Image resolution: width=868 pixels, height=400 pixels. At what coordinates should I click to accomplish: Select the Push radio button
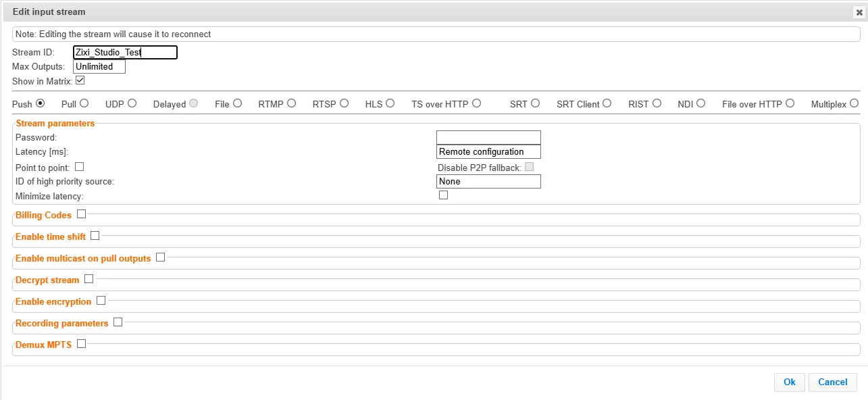(41, 103)
